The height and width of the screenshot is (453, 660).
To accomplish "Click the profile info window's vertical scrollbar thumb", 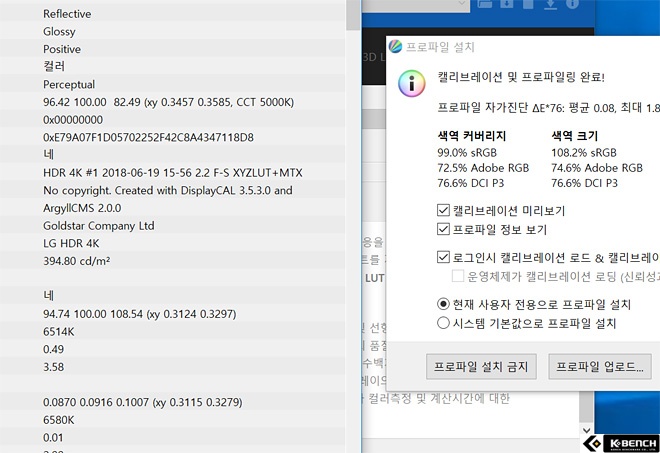I will (x=353, y=15).
